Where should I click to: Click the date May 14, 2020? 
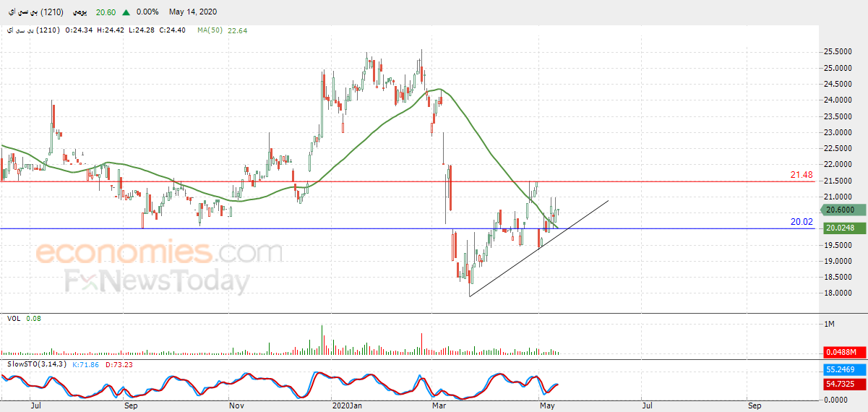coord(192,12)
